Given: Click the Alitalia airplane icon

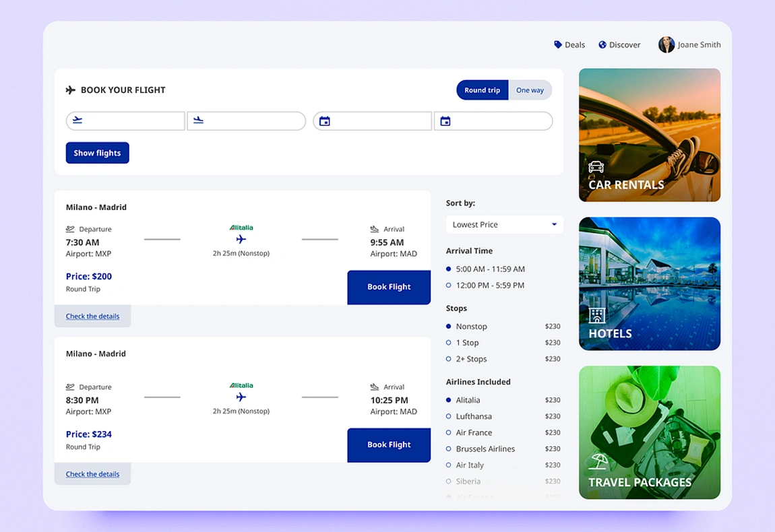Looking at the screenshot, I should (241, 238).
